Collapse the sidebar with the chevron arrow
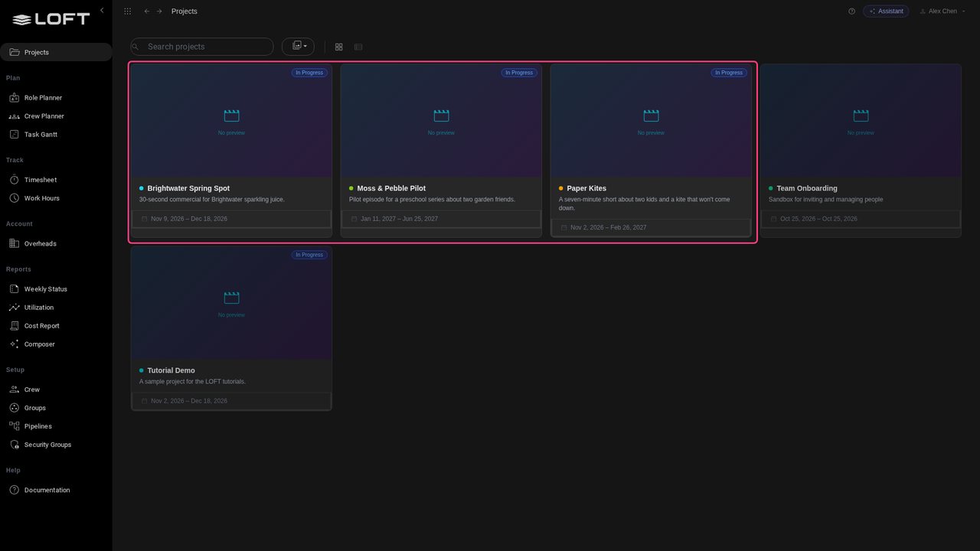The image size is (980, 551). [102, 10]
